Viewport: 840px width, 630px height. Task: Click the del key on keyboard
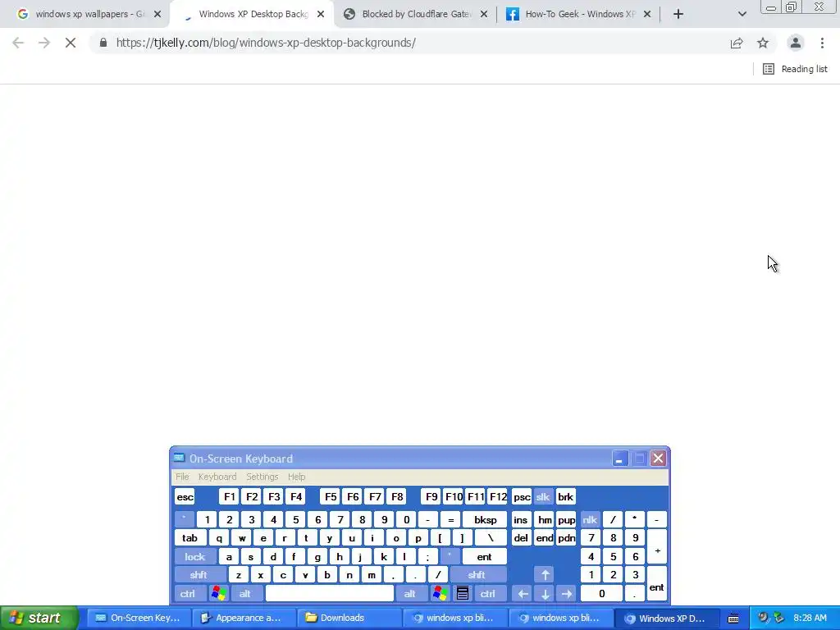521,538
